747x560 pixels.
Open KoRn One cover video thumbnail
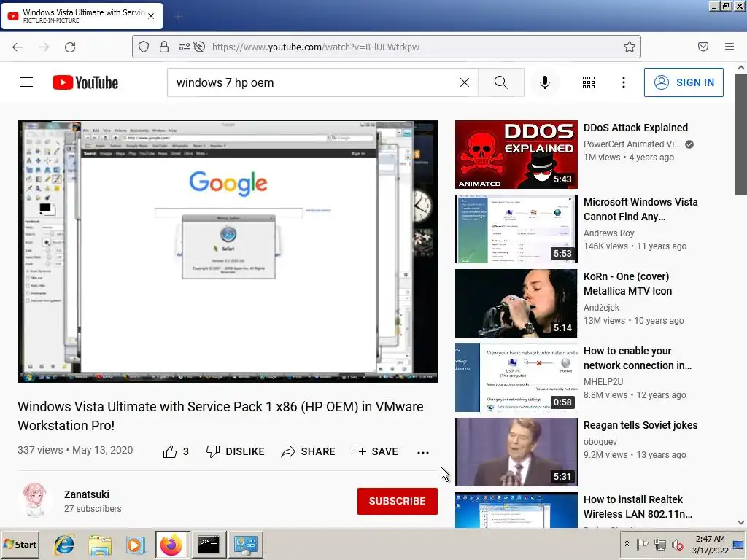[516, 303]
